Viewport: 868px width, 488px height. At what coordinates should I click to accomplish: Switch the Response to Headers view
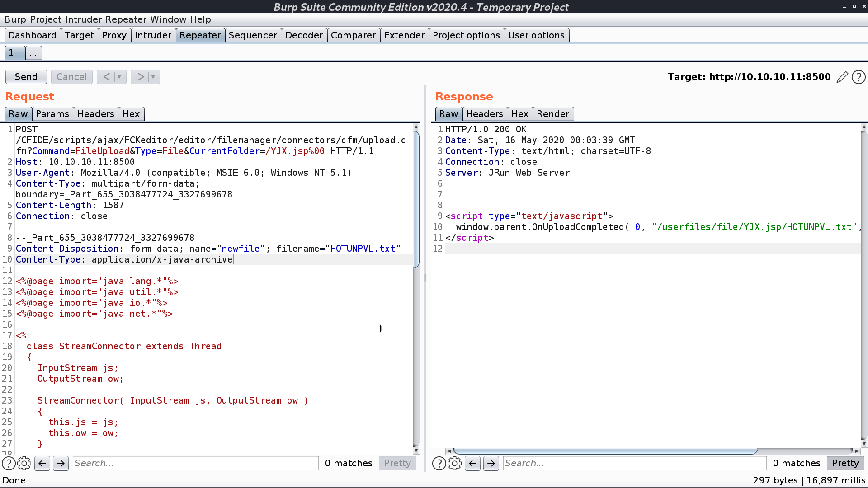click(485, 114)
